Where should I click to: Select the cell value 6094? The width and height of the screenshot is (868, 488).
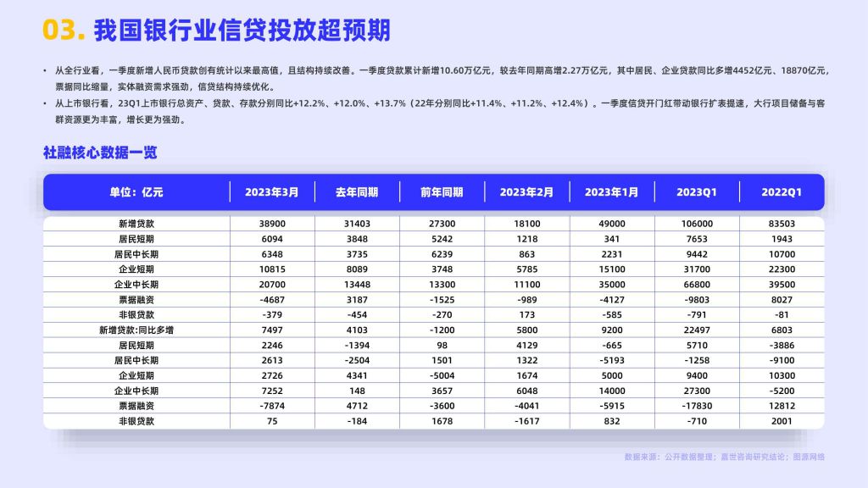(272, 239)
